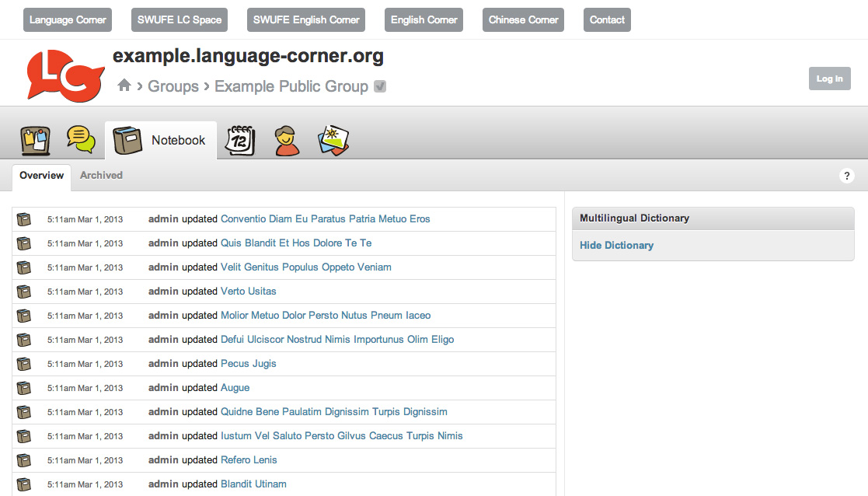
Task: Open the chat bubbles discussion icon
Action: coord(81,139)
